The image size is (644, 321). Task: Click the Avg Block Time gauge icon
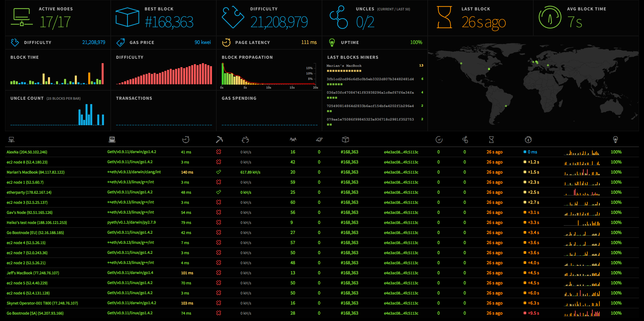[x=550, y=17]
